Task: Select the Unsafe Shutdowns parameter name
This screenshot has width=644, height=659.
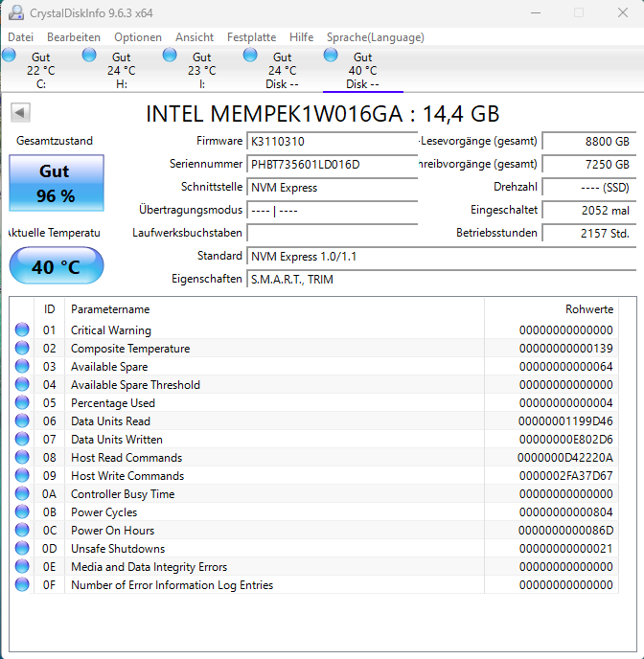Action: click(118, 549)
